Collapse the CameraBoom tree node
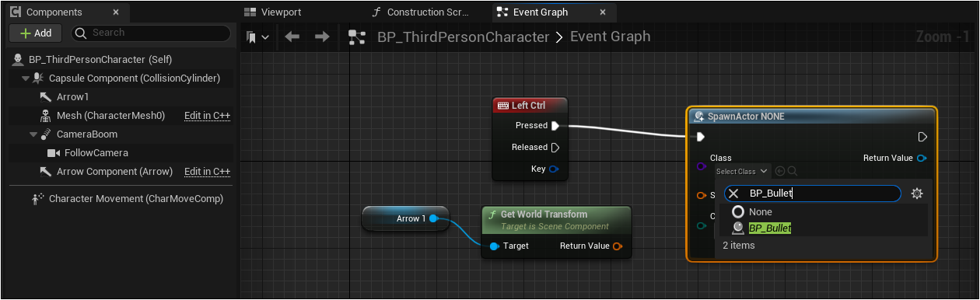This screenshot has width=980, height=300. point(33,134)
